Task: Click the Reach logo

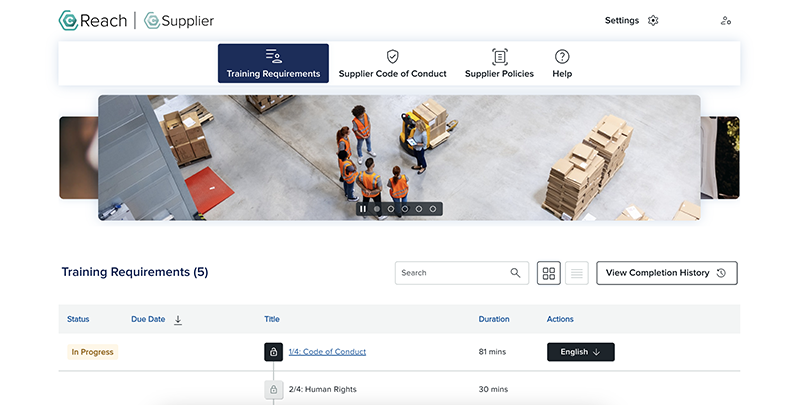Action: click(93, 20)
